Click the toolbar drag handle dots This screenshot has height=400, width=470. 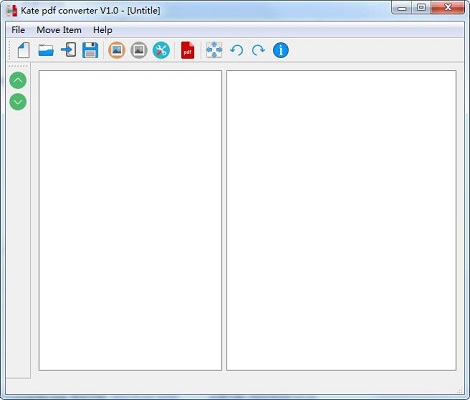click(10, 50)
